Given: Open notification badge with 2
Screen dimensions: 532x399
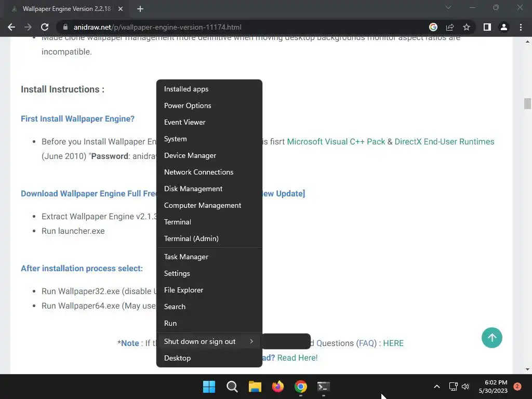Looking at the screenshot, I should pyautogui.click(x=517, y=387).
